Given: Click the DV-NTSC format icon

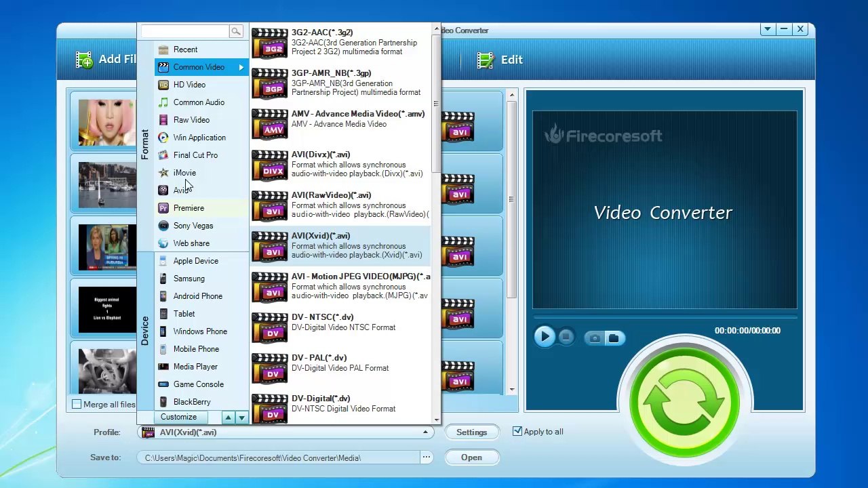Looking at the screenshot, I should pos(270,328).
